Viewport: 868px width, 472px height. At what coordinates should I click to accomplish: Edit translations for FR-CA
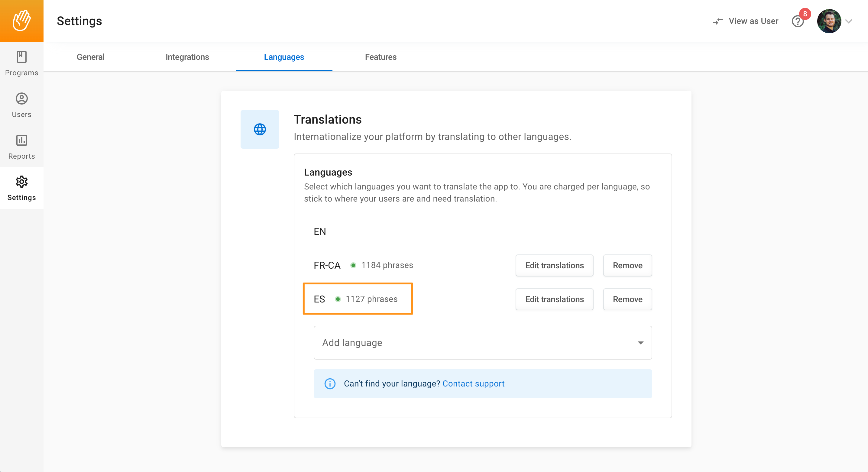[x=554, y=266]
